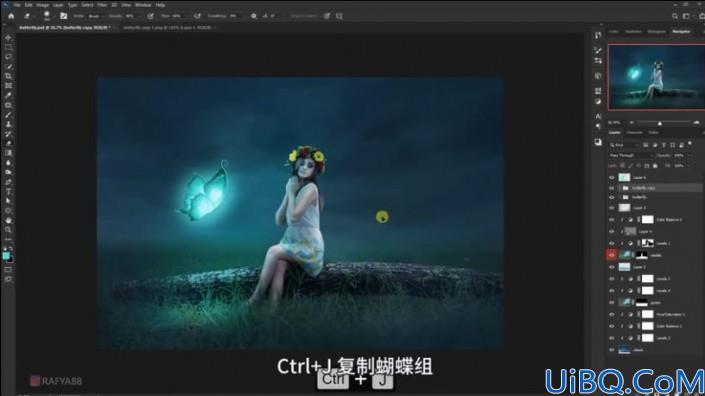Click the navigator zoom in button
Viewport: 705px width, 396px height.
pos(696,122)
